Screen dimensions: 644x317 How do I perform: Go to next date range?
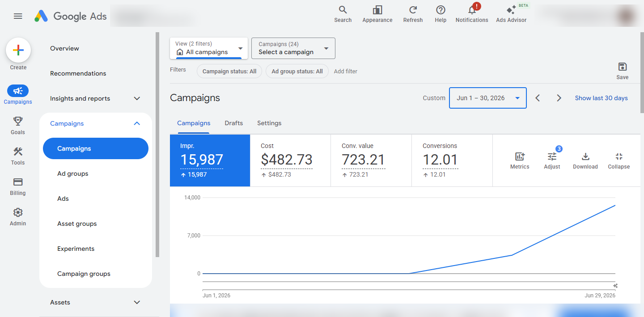point(559,98)
